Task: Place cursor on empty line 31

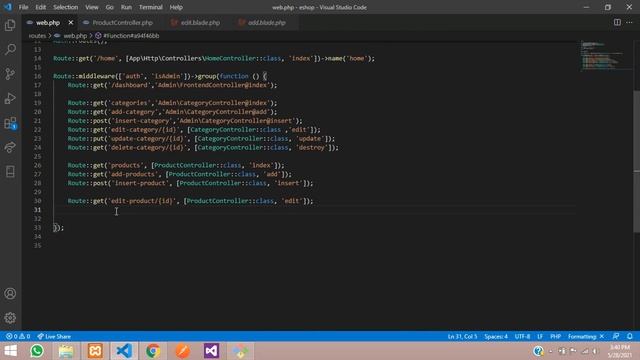Action: pyautogui.click(x=314, y=210)
